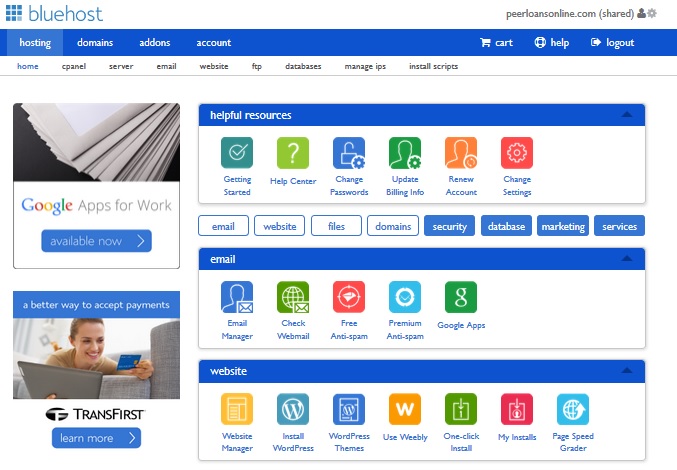The height and width of the screenshot is (470, 677).
Task: Go to the ftp submenu item
Action: coord(256,66)
